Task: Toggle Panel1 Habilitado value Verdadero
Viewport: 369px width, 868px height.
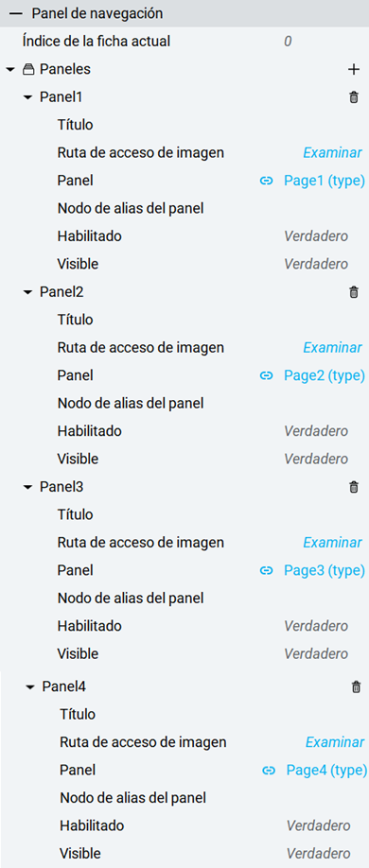Action: pos(316,236)
